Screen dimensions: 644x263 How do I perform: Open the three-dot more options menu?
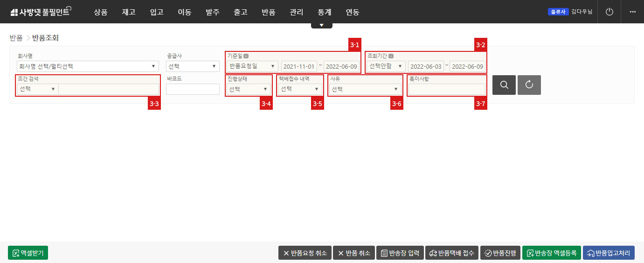tap(632, 12)
